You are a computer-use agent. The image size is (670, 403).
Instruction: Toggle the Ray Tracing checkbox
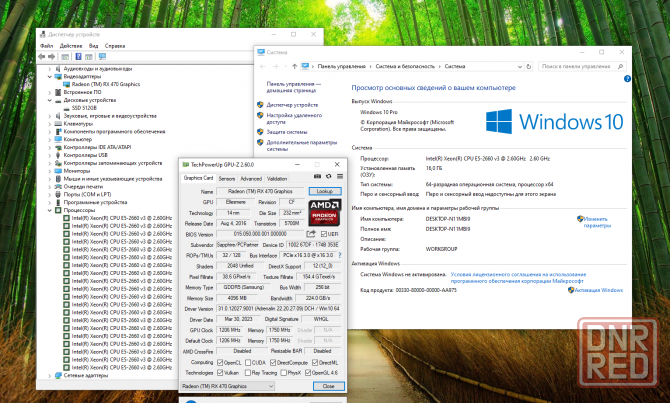pos(248,373)
